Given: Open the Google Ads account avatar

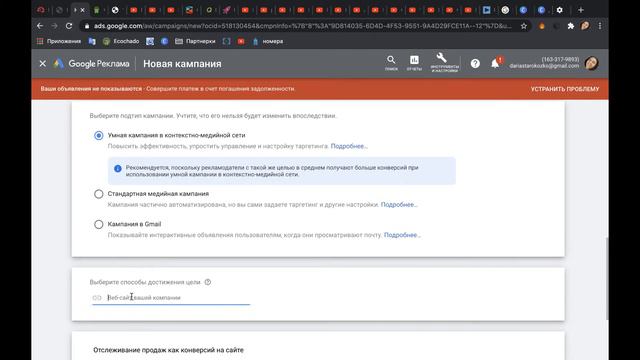Looking at the screenshot, I should coord(591,63).
